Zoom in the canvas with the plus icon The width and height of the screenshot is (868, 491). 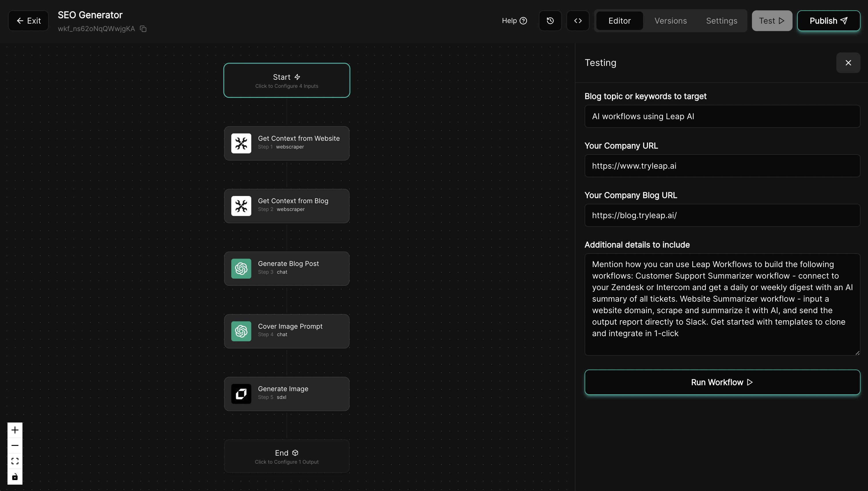coord(15,430)
